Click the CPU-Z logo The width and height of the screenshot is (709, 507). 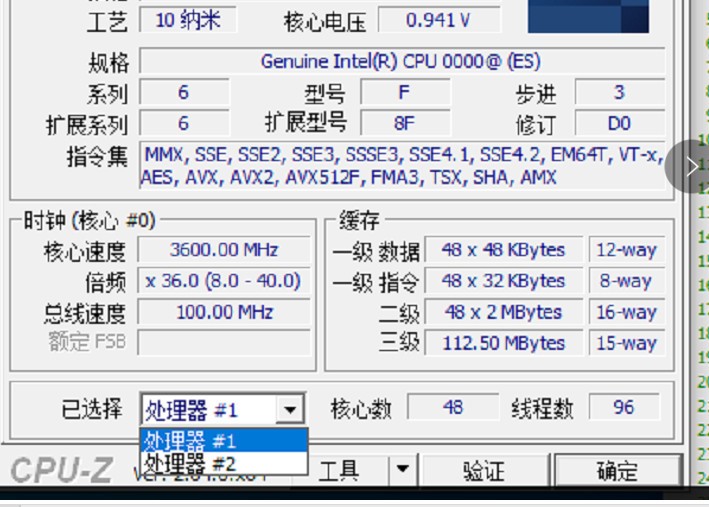coord(61,470)
